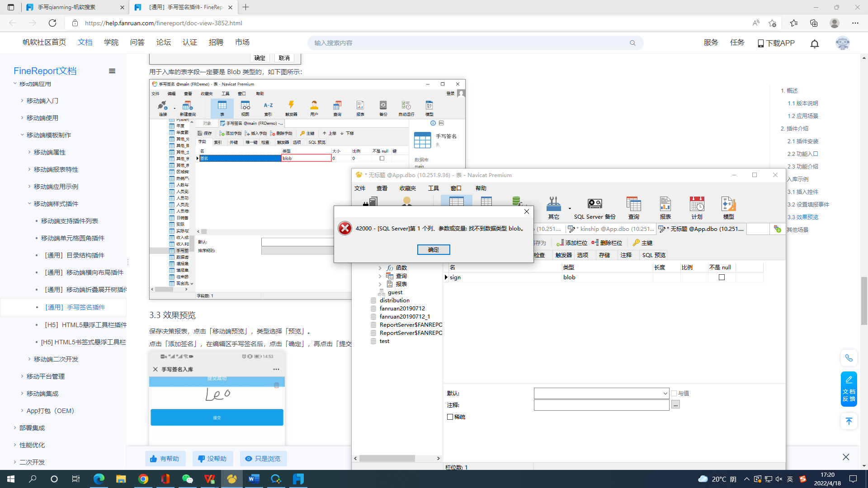The image size is (868, 488).
Task: Click the 其它 tool icon in Navicat
Action: (553, 209)
